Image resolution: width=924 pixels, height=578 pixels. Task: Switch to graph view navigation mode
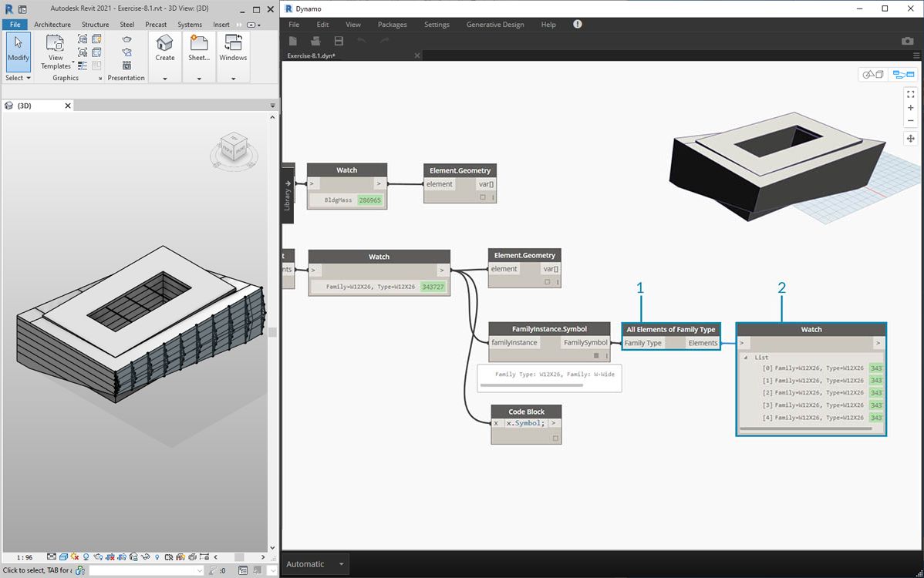point(902,75)
